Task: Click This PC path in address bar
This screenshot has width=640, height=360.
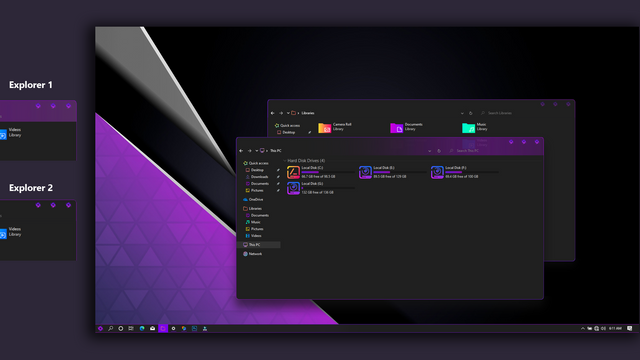Action: click(x=276, y=151)
